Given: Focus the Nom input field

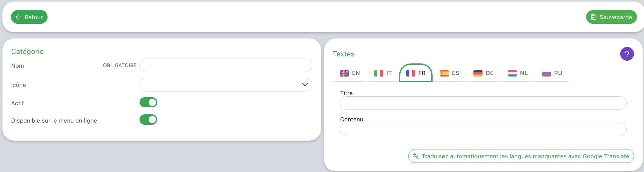Looking at the screenshot, I should click(225, 66).
